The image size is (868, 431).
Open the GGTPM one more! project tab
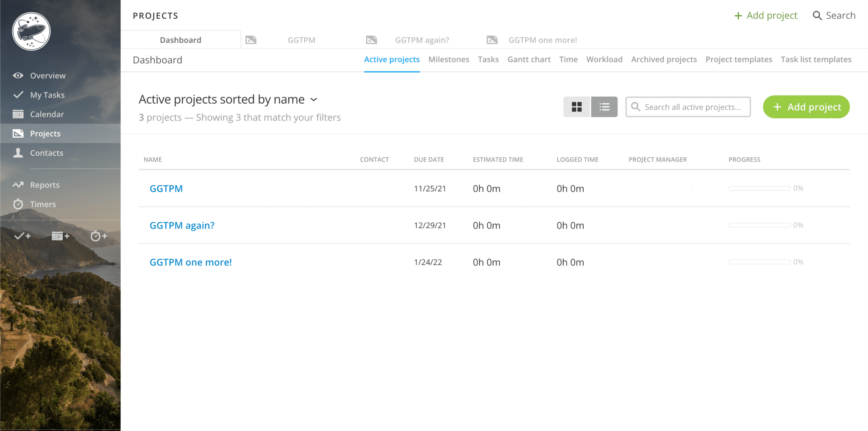click(x=542, y=40)
